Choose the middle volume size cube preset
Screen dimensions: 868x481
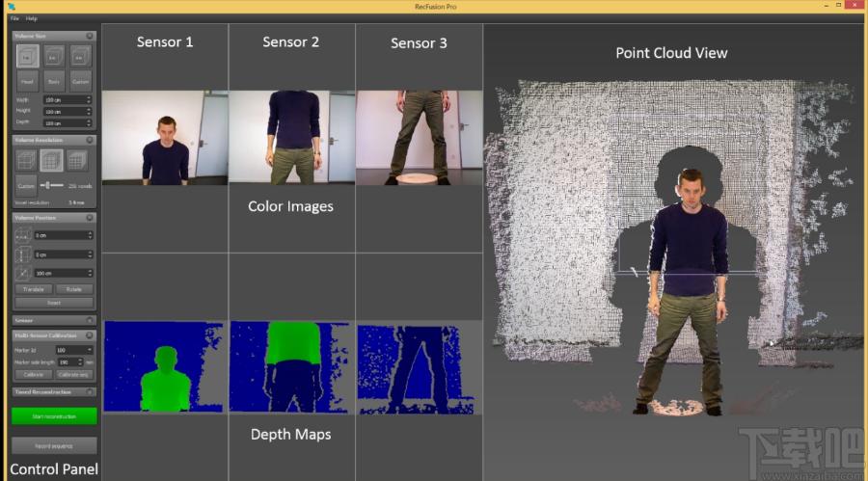53,57
